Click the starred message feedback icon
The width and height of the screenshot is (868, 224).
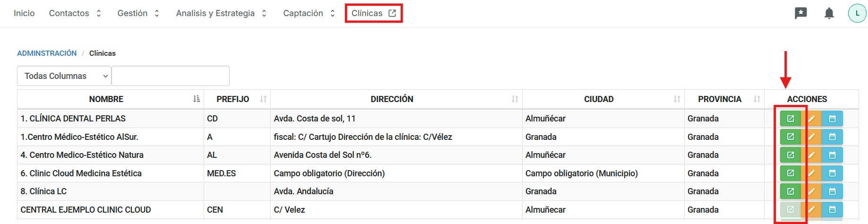click(x=800, y=13)
